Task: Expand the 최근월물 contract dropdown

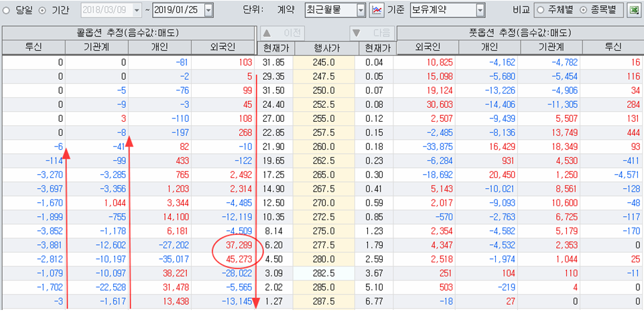Action: [x=361, y=11]
